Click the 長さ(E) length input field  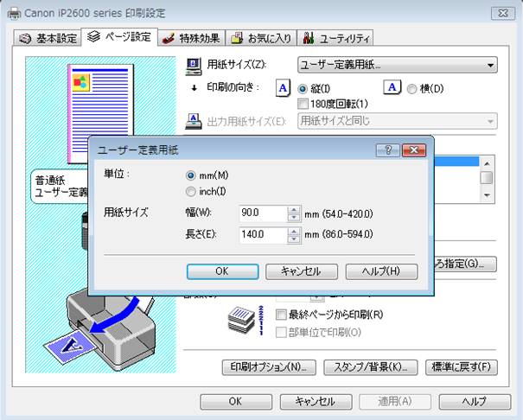[x=263, y=235]
